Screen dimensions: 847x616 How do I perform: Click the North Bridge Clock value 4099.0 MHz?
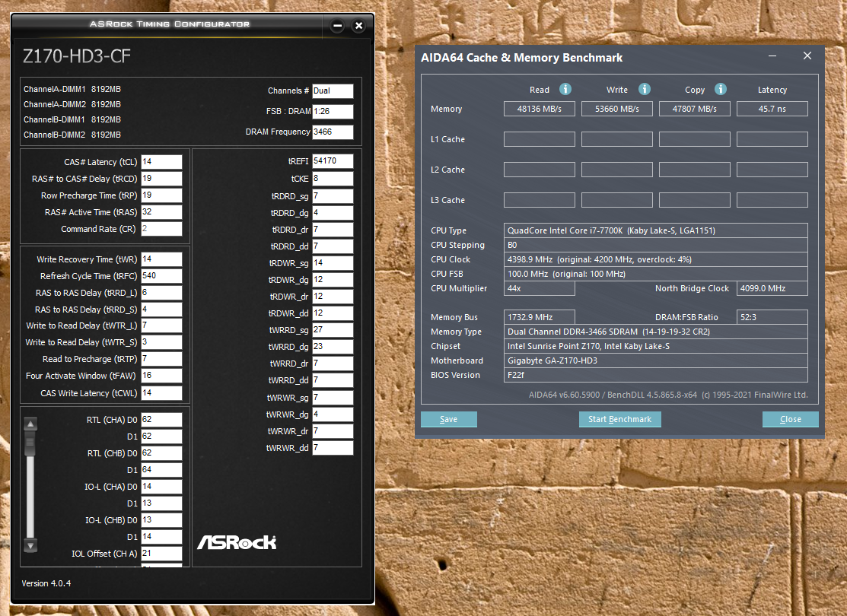coord(772,289)
